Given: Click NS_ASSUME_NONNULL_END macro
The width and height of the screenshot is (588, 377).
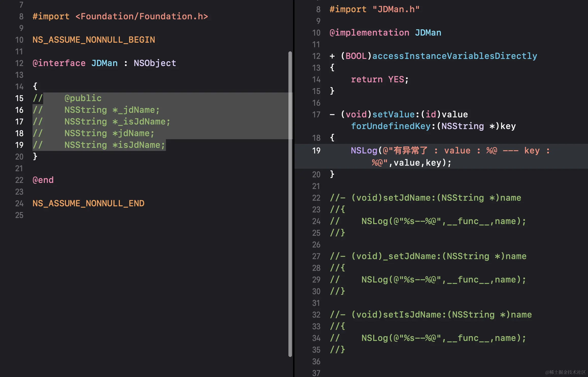Looking at the screenshot, I should coord(88,203).
